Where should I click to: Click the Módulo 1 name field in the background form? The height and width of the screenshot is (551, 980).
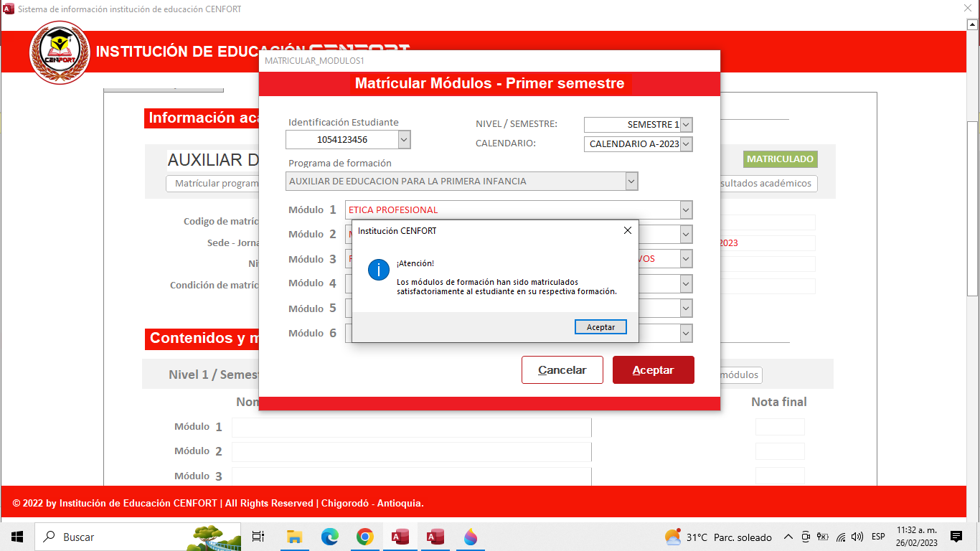(412, 428)
